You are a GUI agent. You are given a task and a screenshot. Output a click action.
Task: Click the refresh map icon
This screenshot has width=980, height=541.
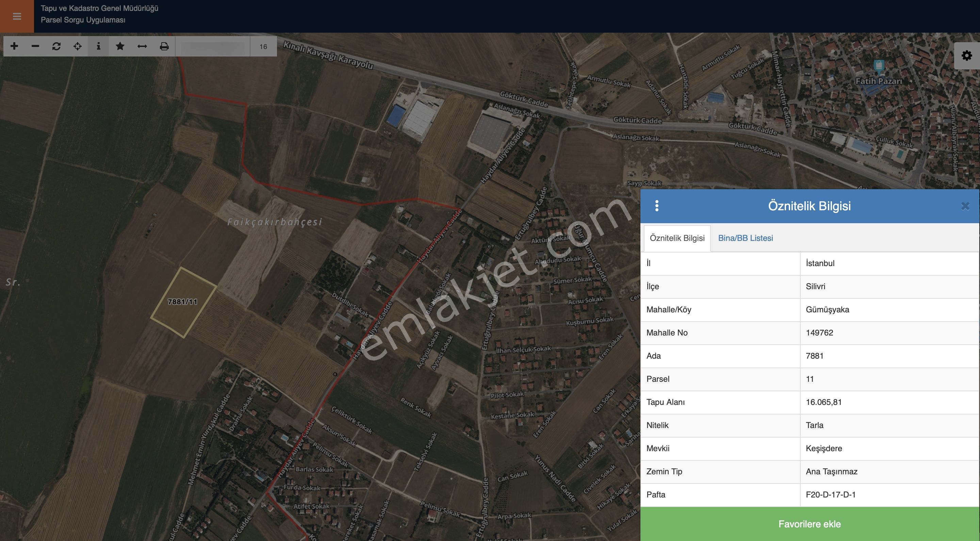click(56, 46)
